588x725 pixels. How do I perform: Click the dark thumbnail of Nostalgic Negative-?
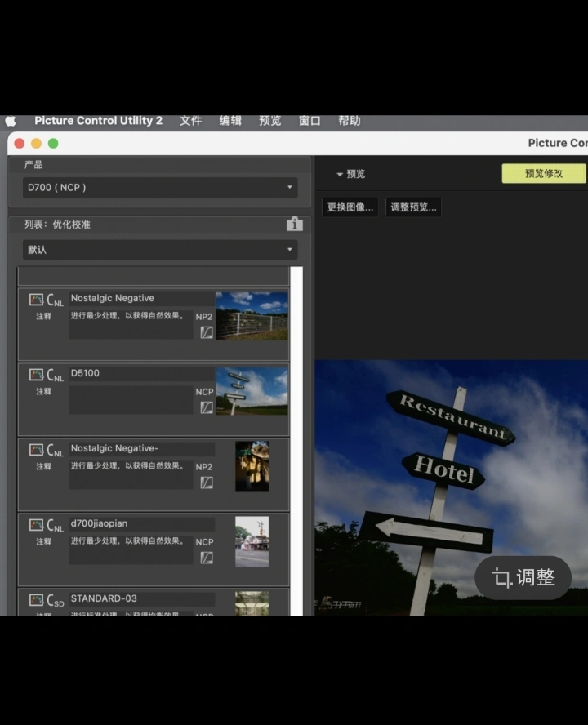pos(252,466)
